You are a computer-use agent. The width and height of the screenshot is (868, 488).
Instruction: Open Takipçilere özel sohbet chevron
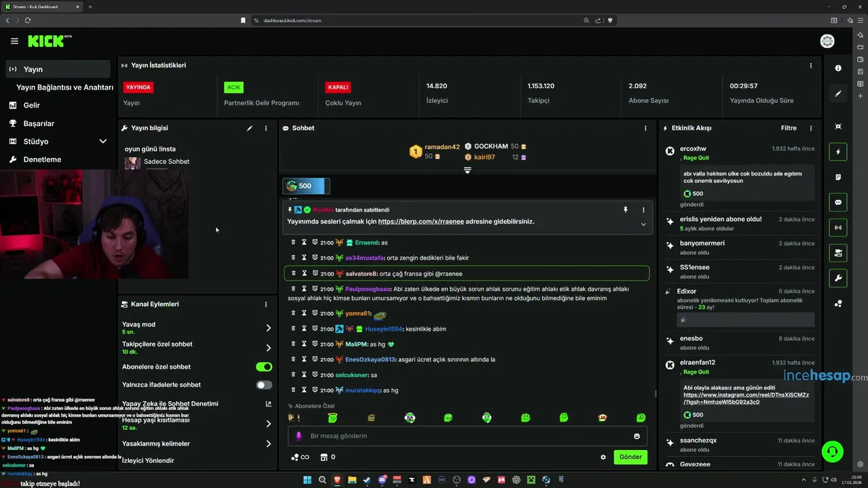(x=269, y=348)
